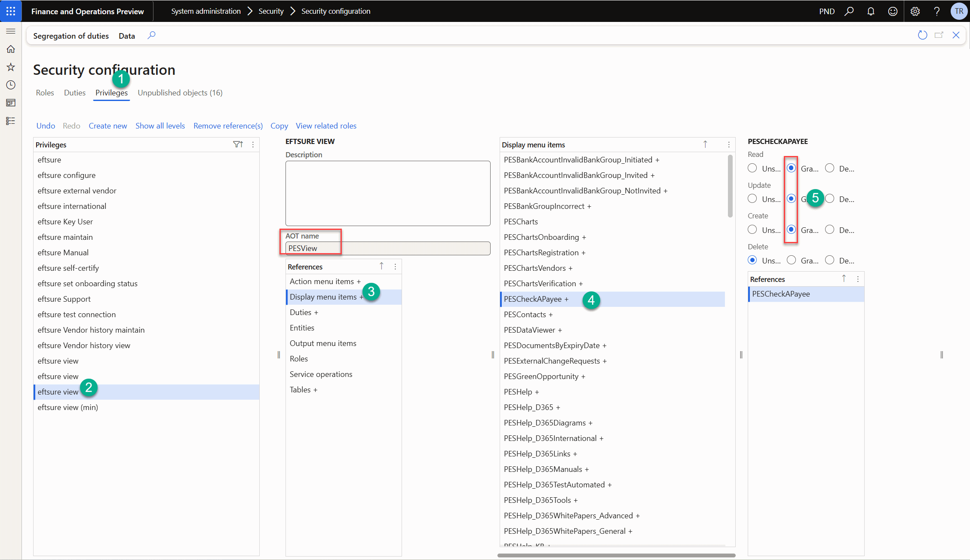This screenshot has width=970, height=560.
Task: Set Read permission to Grant
Action: [x=791, y=168]
